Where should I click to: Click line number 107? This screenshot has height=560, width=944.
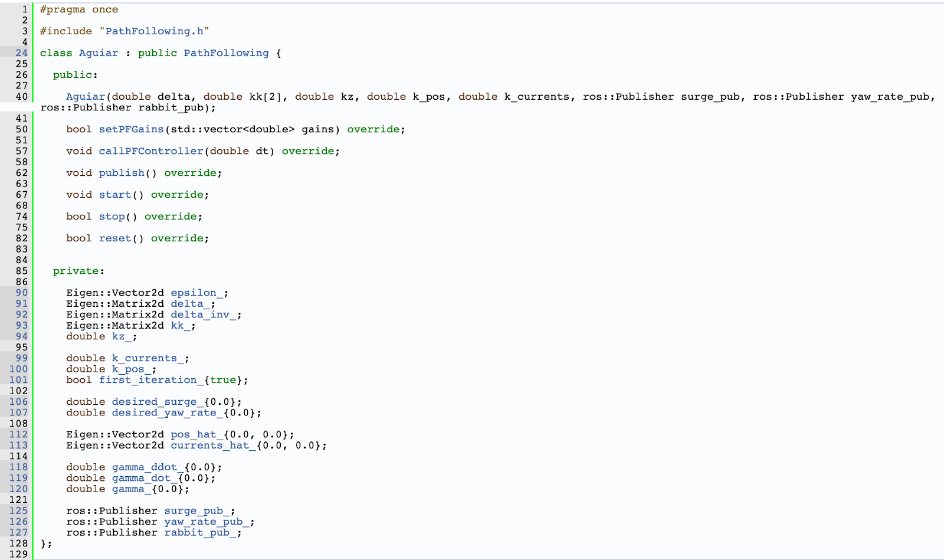(18, 413)
